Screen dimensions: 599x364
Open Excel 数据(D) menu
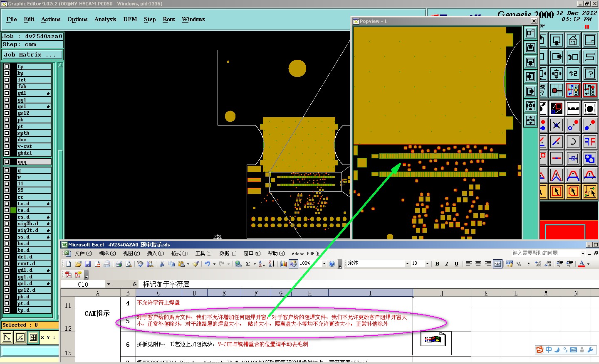tap(228, 253)
